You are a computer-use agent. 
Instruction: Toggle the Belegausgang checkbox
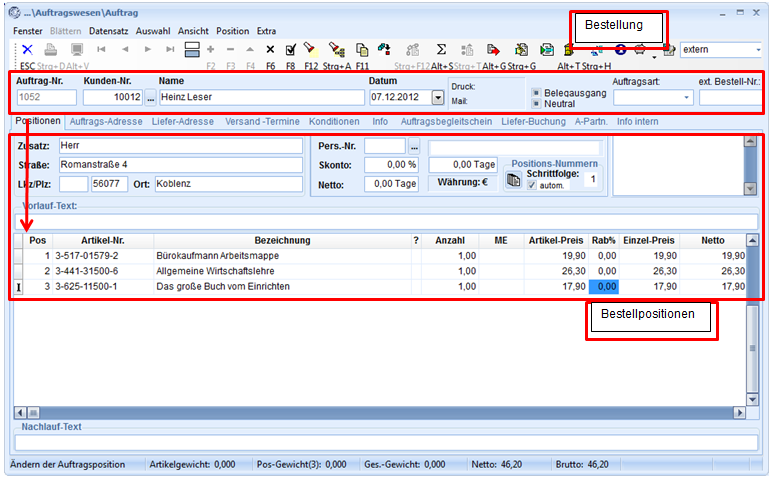click(x=537, y=93)
